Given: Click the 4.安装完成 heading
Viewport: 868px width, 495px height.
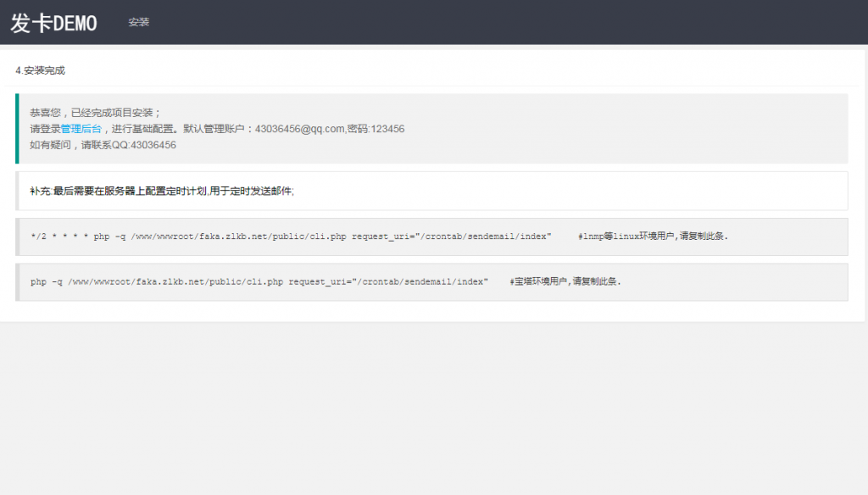Looking at the screenshot, I should [x=41, y=70].
